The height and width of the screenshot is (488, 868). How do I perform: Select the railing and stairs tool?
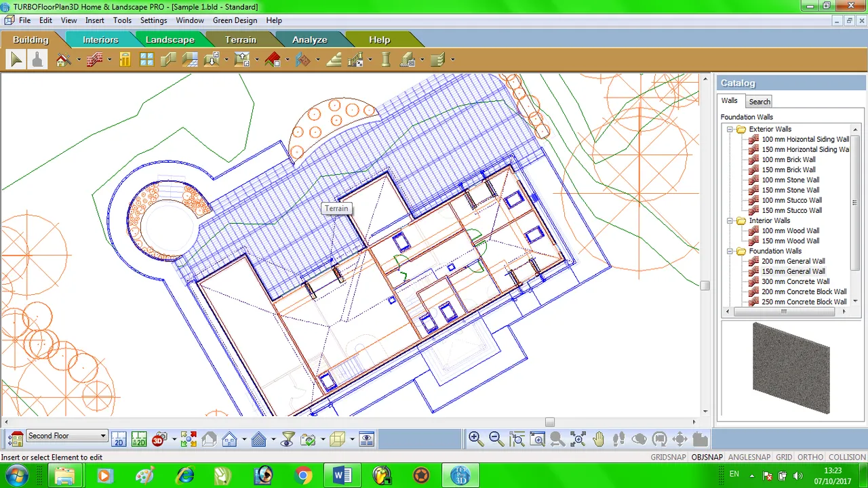click(x=355, y=60)
